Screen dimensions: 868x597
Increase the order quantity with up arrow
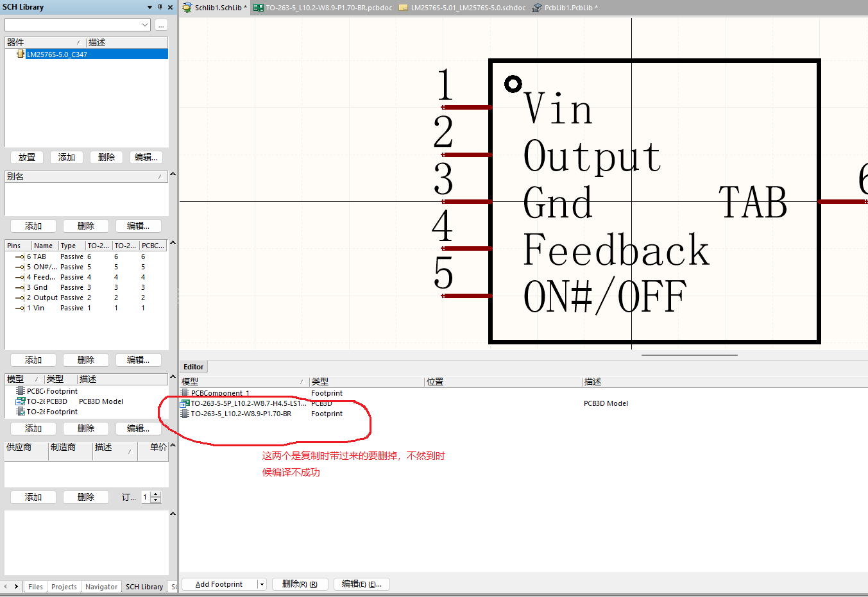click(x=156, y=494)
